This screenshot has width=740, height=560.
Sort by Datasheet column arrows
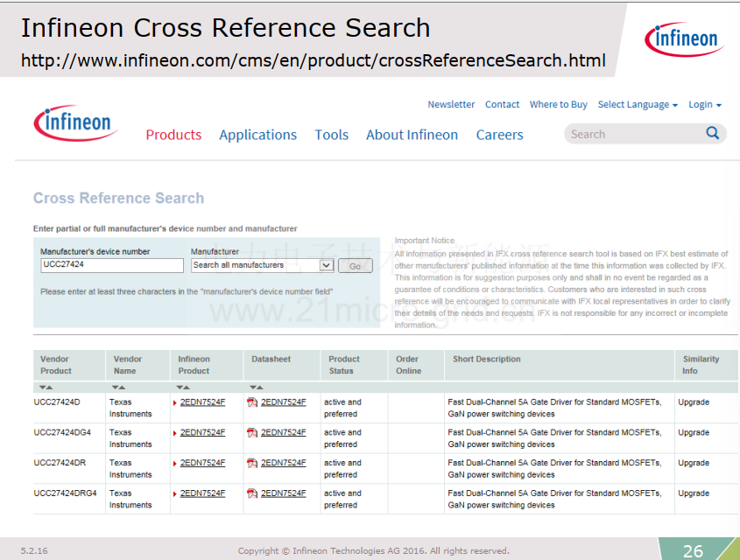(x=257, y=388)
